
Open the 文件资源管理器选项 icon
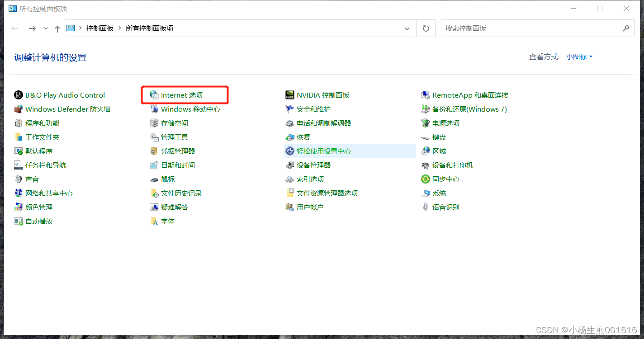pyautogui.click(x=290, y=193)
